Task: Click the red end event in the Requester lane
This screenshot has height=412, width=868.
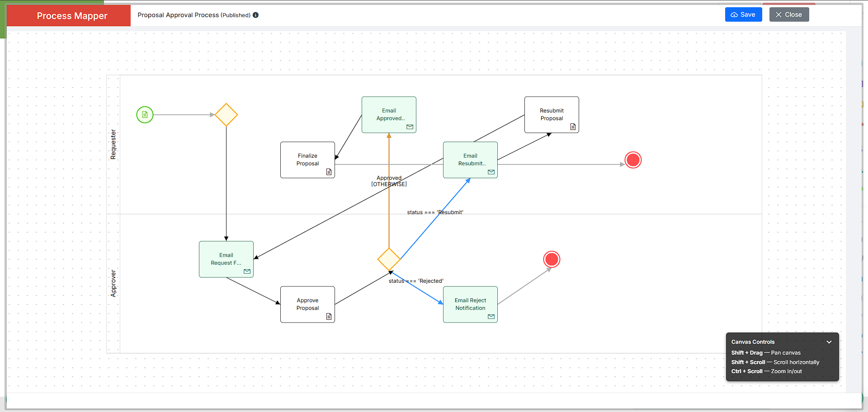Action: pos(633,160)
